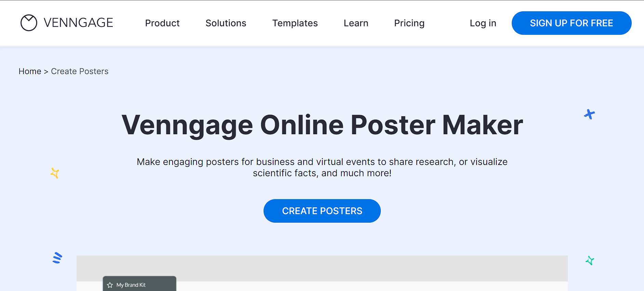Expand the Templates menu

(295, 23)
